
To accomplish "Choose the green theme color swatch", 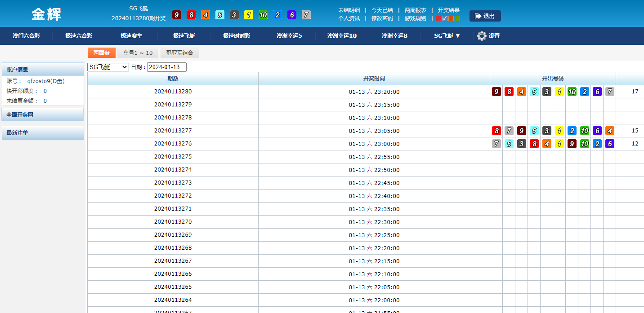I will pos(457,18).
